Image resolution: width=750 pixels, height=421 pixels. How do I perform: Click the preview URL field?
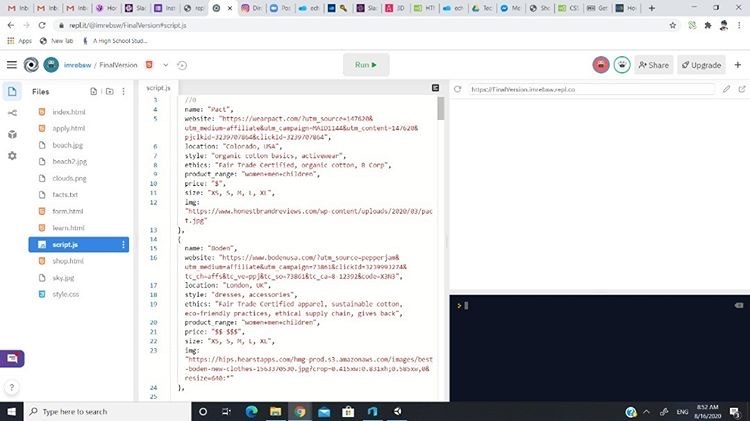(591, 89)
